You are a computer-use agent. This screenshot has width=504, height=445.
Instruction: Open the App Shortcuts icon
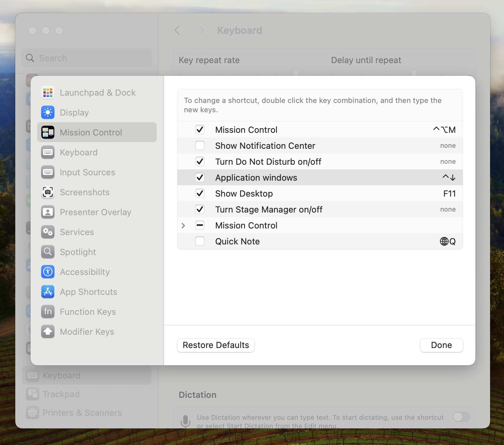click(x=48, y=292)
